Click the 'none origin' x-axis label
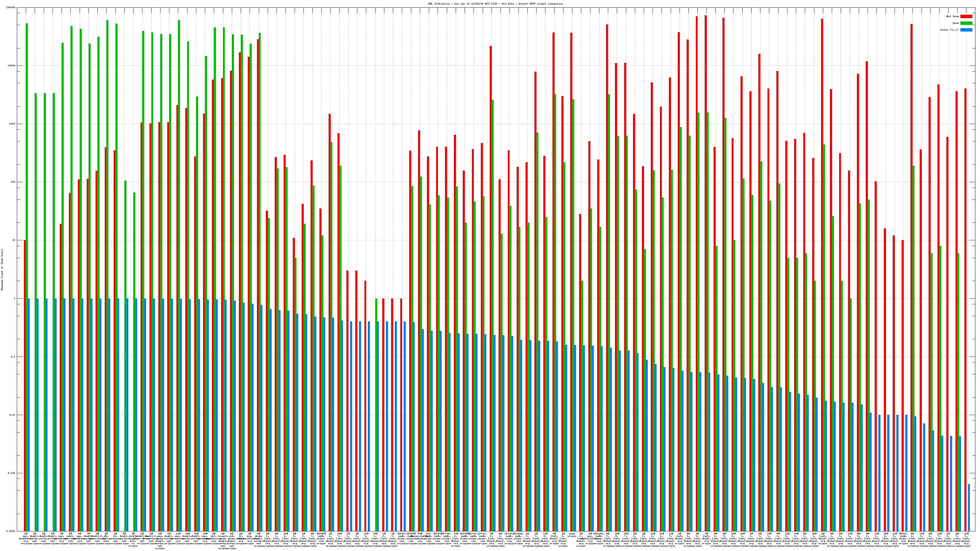The height and width of the screenshot is (551, 980). (572, 535)
